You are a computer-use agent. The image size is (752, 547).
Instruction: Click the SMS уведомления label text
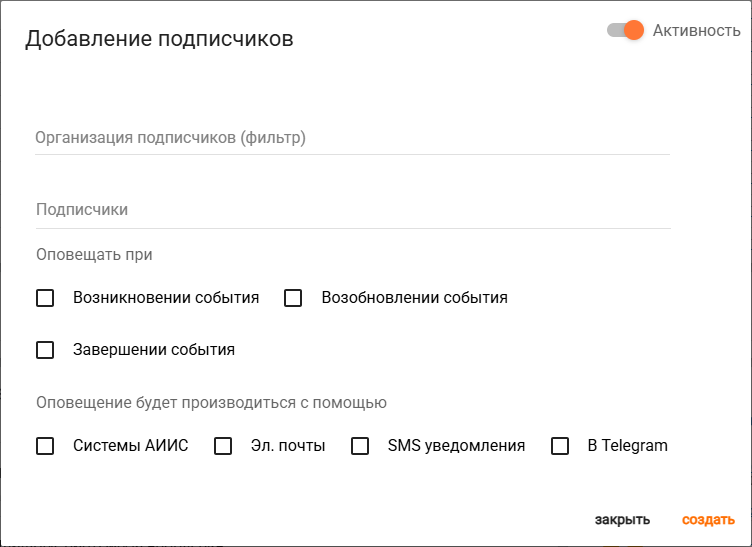pyautogui.click(x=456, y=446)
